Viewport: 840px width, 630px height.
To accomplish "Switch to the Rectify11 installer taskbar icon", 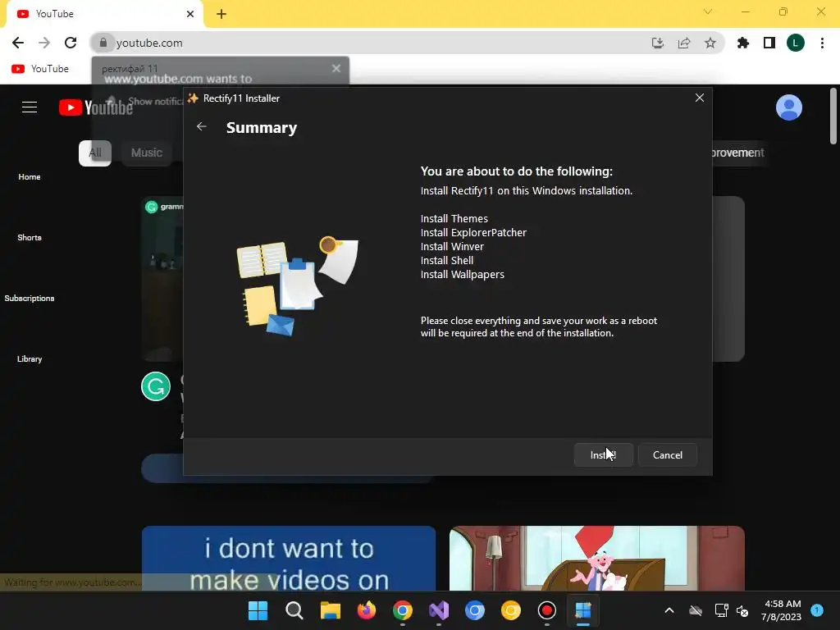I will click(x=583, y=610).
